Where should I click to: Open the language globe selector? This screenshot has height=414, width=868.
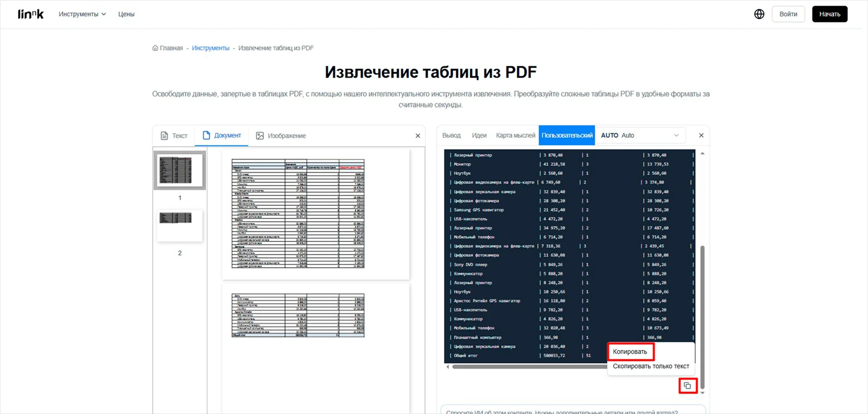(759, 14)
